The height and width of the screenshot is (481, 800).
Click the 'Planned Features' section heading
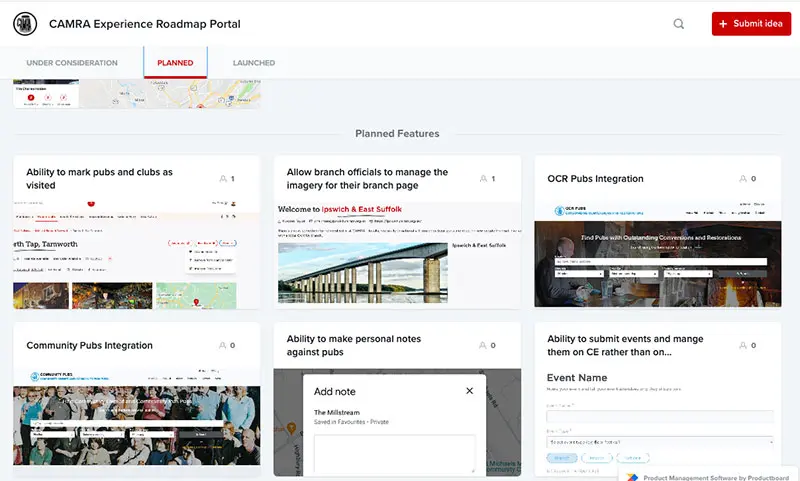tap(397, 134)
